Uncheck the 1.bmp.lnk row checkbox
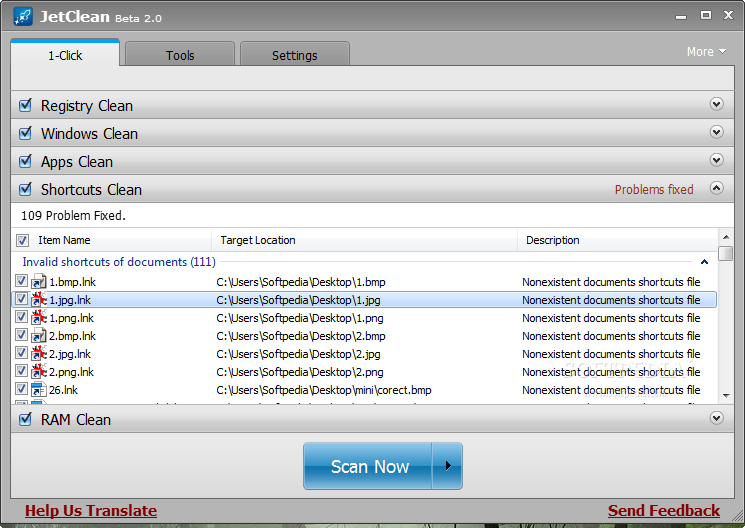The height and width of the screenshot is (528, 745). point(21,281)
